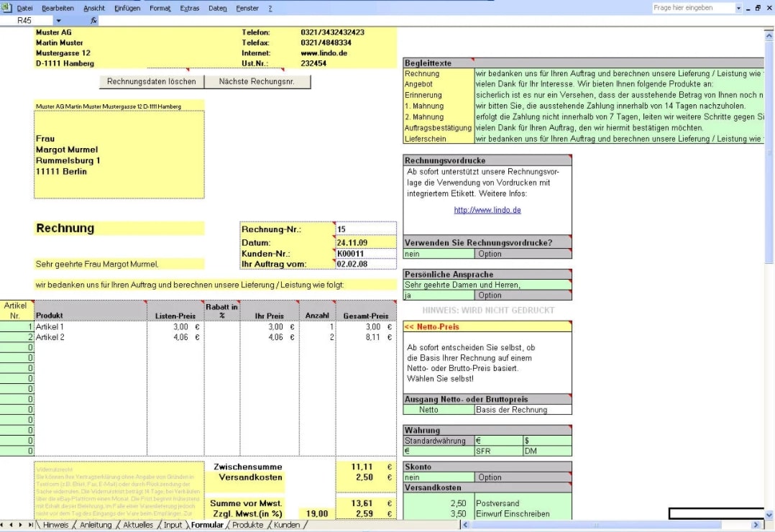
Task: Click the Option cell in Skonto section
Action: 523,477
